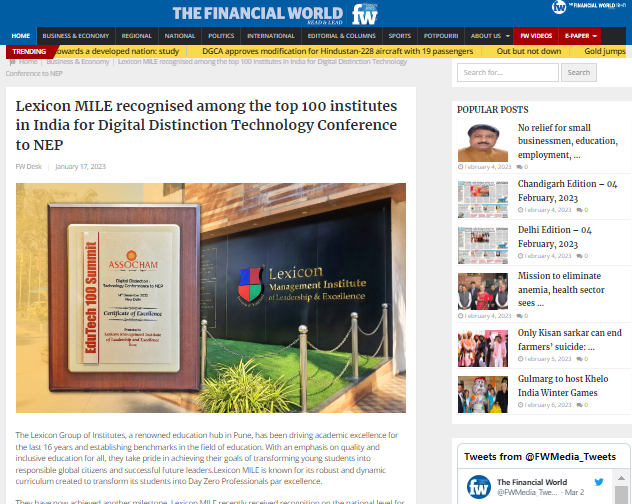Click the Search button
Screen dimensions: 632x504
578,73
